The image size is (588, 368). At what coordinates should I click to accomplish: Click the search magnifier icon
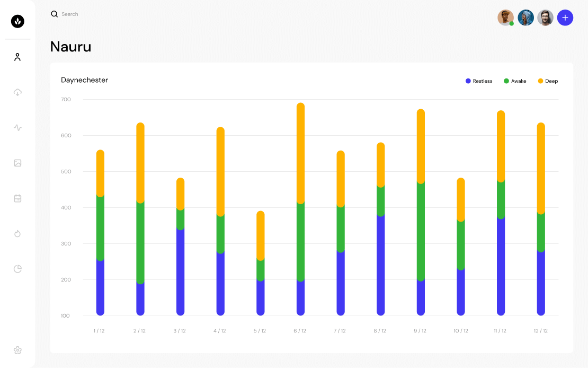55,14
